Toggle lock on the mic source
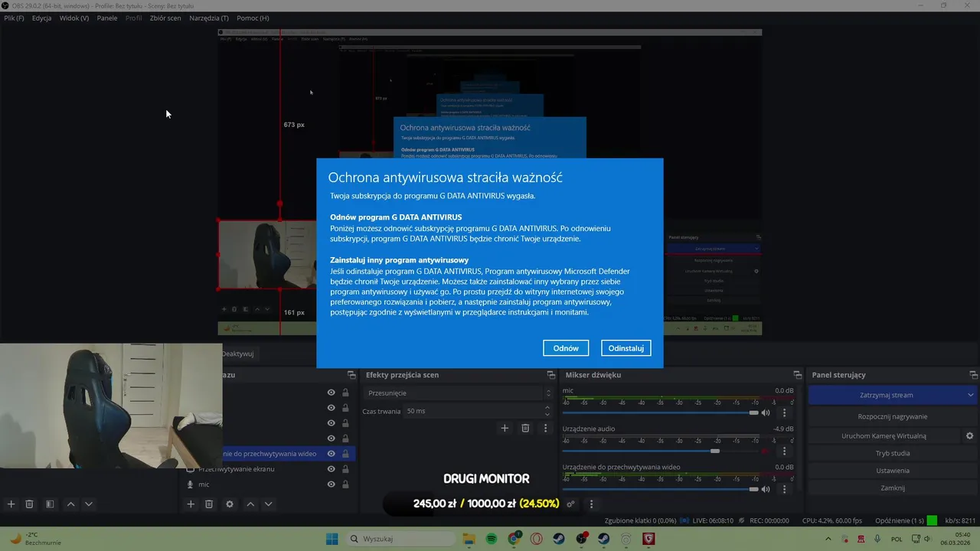 coord(345,484)
